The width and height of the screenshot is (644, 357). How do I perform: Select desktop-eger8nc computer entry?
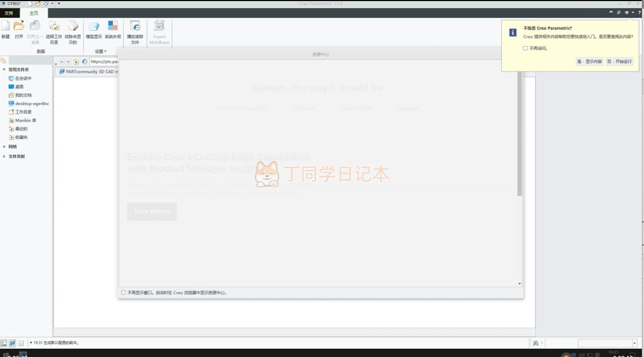pyautogui.click(x=29, y=104)
